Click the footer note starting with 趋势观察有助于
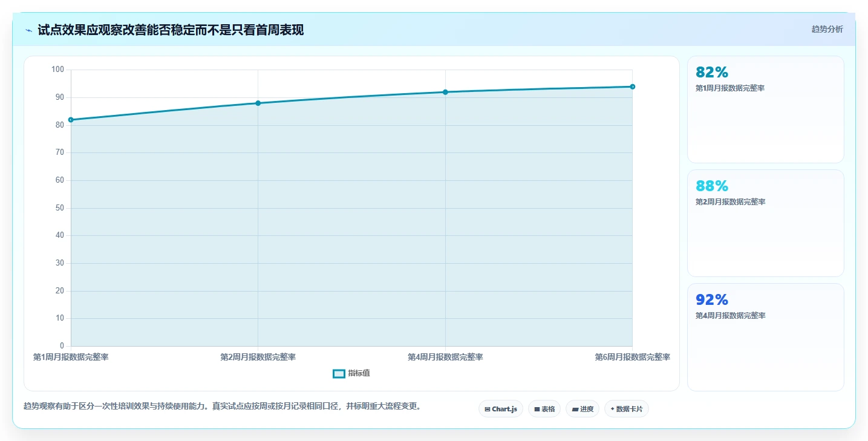Screen dimensions: 868x441 [x=222, y=406]
